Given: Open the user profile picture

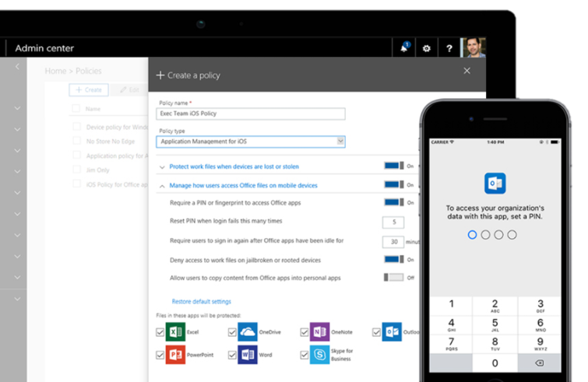Looking at the screenshot, I should (472, 47).
